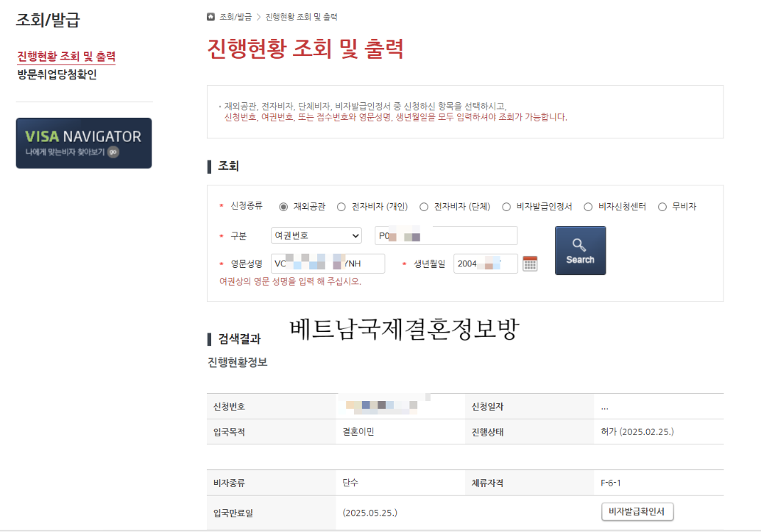Click the 비자발급확인서 button
Image resolution: width=761 pixels, height=532 pixels.
coord(637,511)
